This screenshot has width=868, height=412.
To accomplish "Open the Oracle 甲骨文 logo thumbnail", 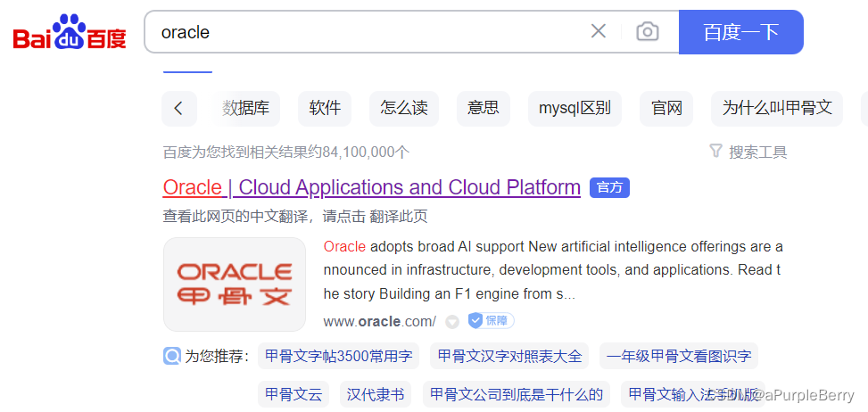I will (x=235, y=284).
